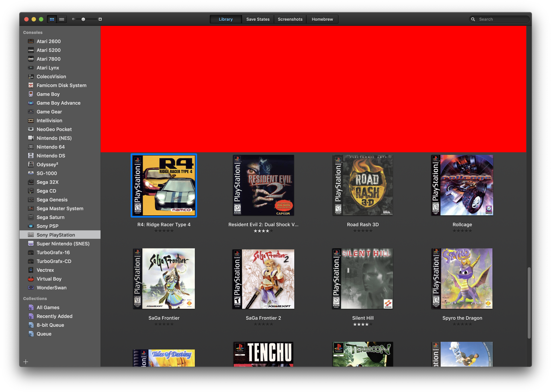Viewport: 551px width, 392px height.
Task: Select Atari 5200 console icon
Action: click(31, 50)
